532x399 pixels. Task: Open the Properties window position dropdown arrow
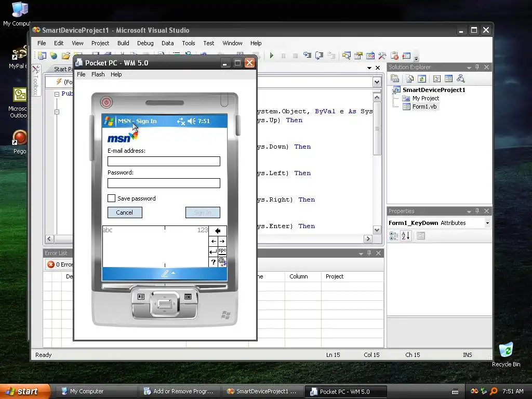tap(469, 211)
